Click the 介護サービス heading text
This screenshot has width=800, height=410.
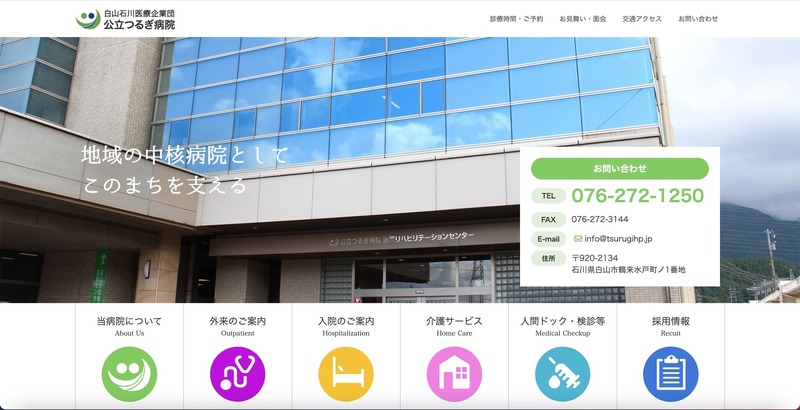[x=454, y=321]
